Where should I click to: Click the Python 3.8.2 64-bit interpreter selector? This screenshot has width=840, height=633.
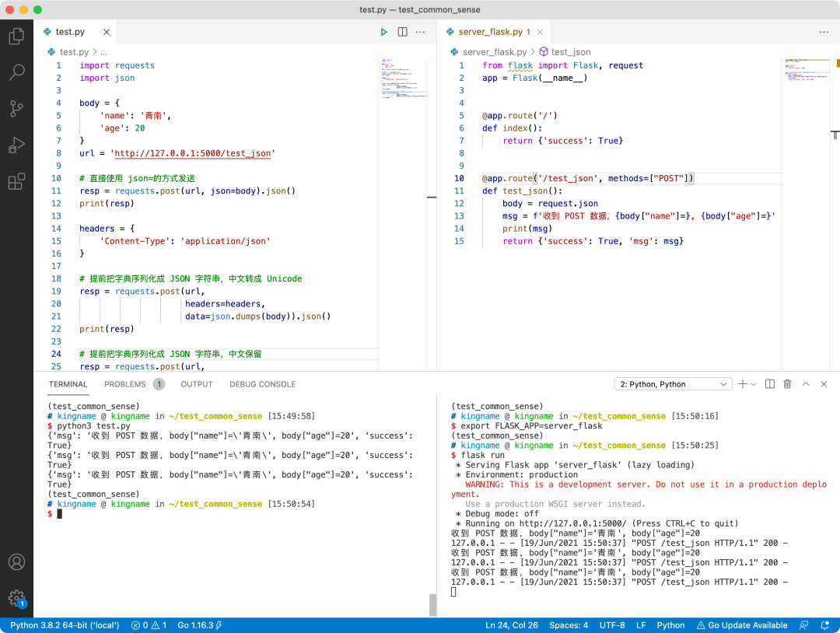pyautogui.click(x=65, y=625)
